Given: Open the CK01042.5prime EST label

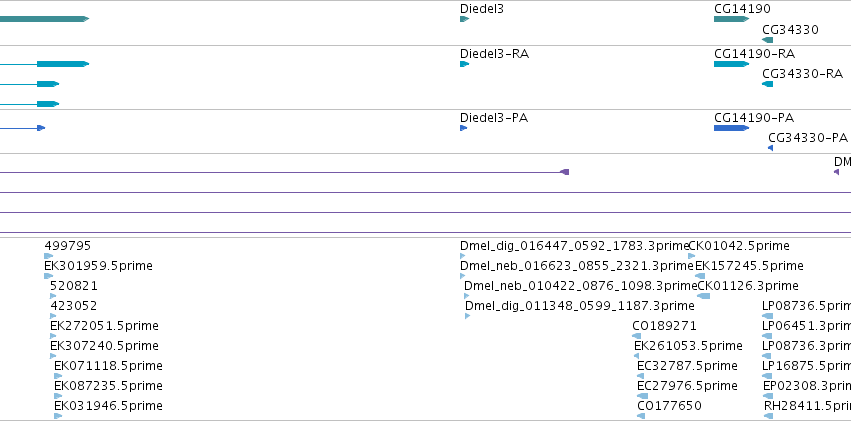Looking at the screenshot, I should coord(739,246).
